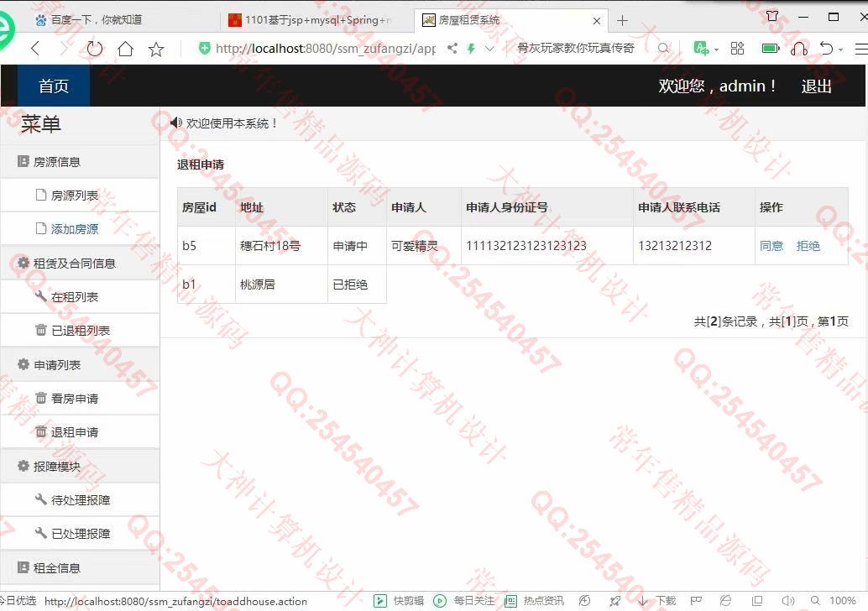Click the headphones icon in the toolbar
Screen dimensions: 868x611
[x=799, y=49]
